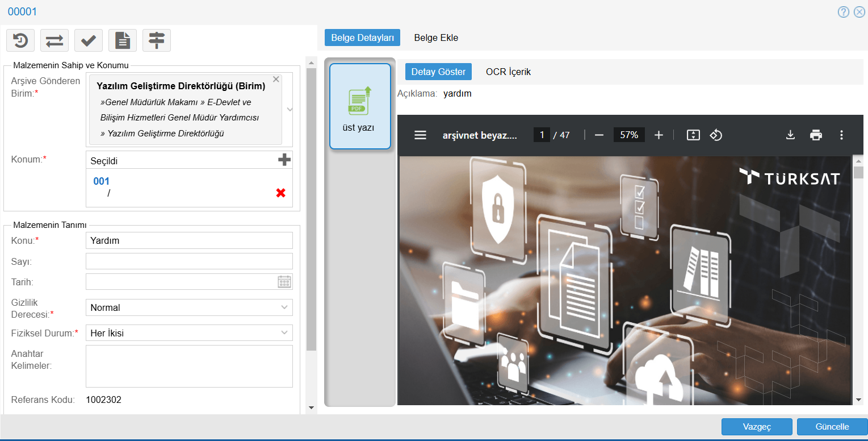Screen dimensions: 868x441
Task: Switch to the Belge Ekle tab
Action: [x=436, y=38]
